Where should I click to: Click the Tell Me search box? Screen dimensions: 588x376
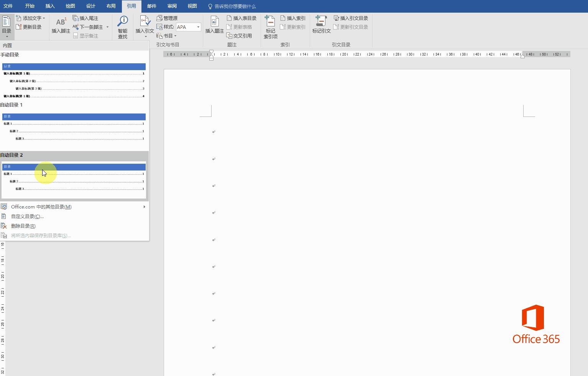[235, 6]
